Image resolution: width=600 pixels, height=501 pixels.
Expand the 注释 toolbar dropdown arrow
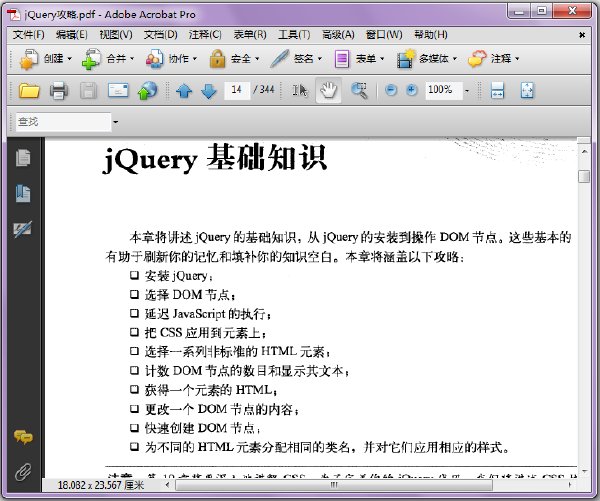click(x=517, y=59)
